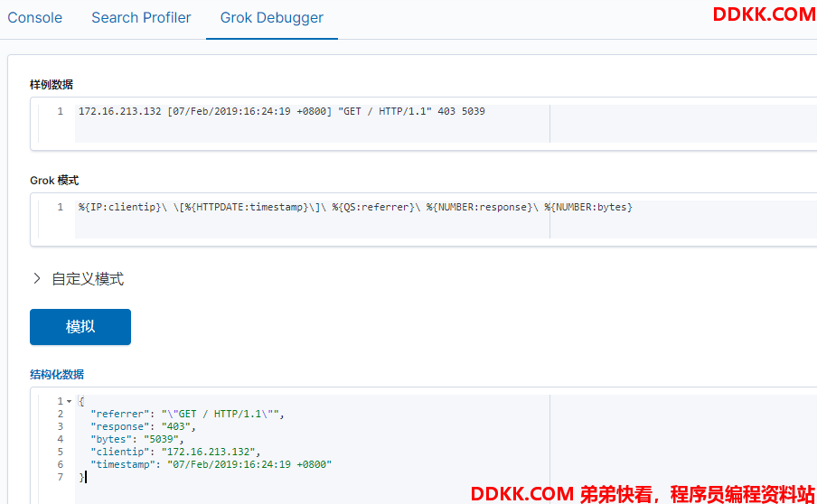
Task: Switch to the Console tab
Action: 34,18
